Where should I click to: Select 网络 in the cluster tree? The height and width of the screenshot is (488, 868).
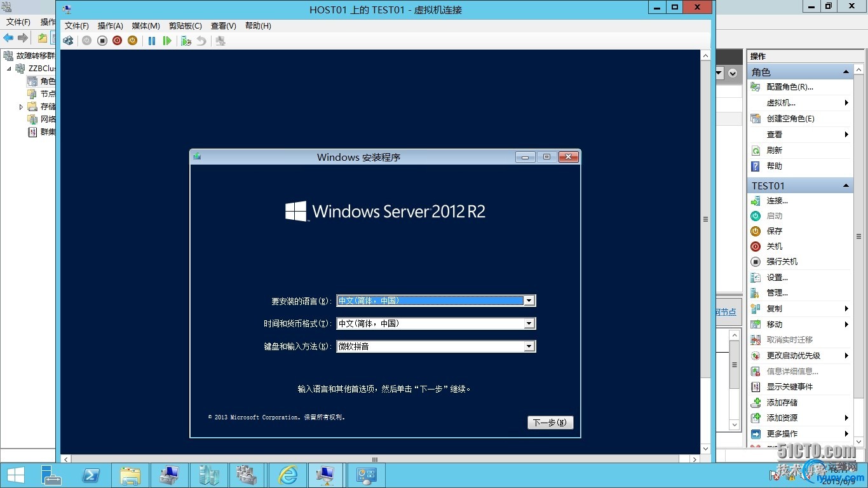point(42,119)
